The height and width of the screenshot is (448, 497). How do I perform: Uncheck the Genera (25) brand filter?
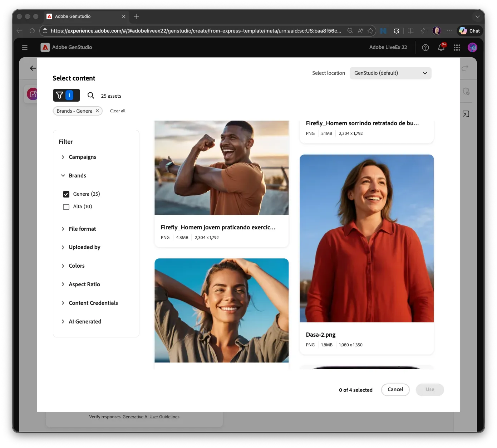[66, 194]
